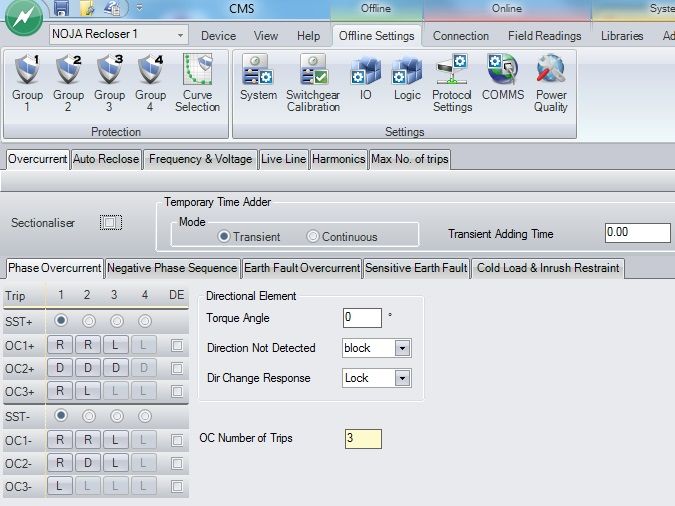
Task: Click OC2+ trip 2 D button
Action: (x=87, y=368)
